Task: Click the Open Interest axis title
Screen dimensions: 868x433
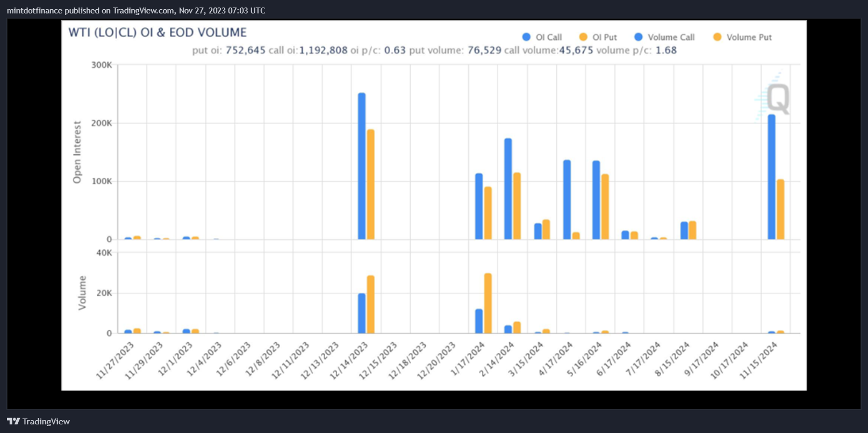Action: 77,152
